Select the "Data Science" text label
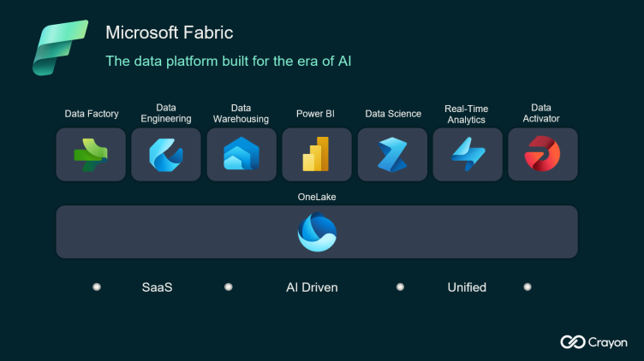Viewport: 644px width, 361px height. (x=393, y=114)
